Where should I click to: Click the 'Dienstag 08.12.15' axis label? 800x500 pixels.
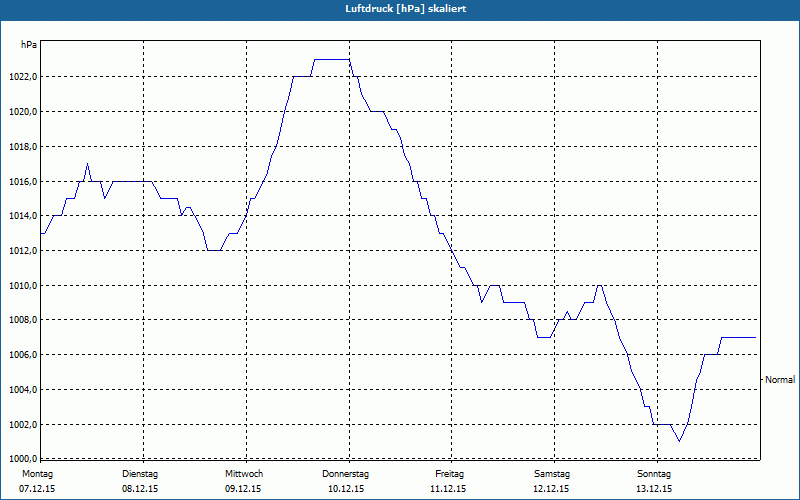(140, 481)
